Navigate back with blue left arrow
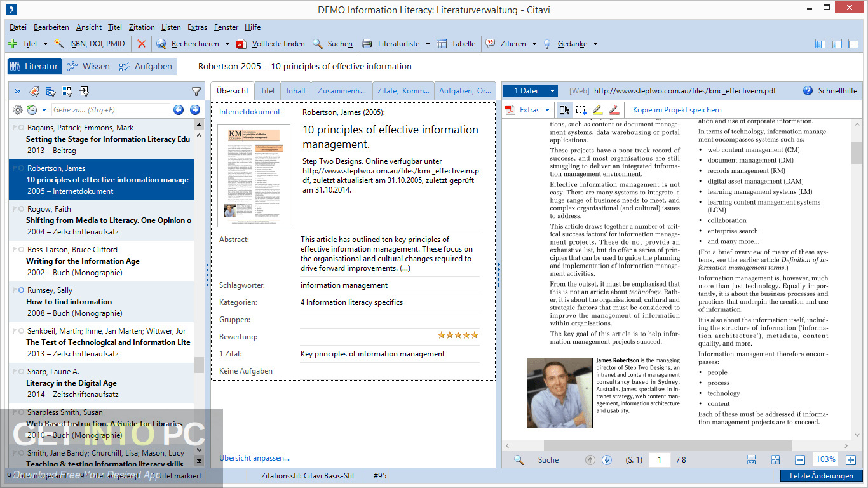The height and width of the screenshot is (488, 868). (x=179, y=110)
